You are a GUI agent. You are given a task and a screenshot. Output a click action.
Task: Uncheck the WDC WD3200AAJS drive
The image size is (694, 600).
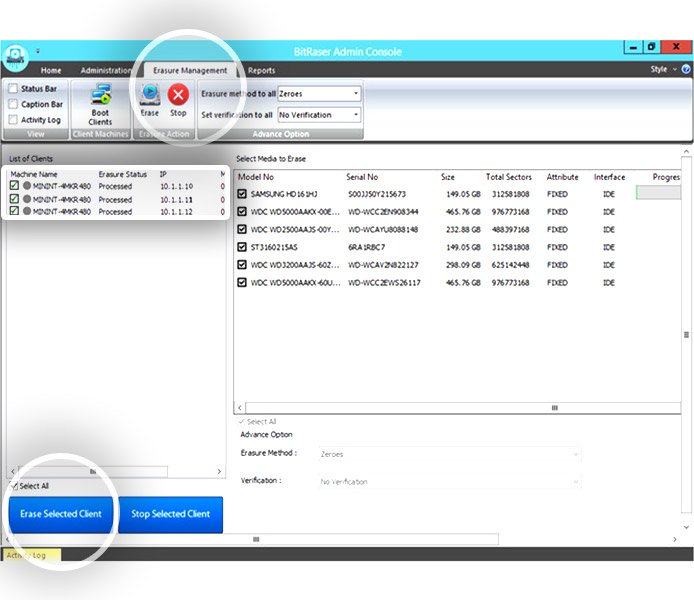pyautogui.click(x=242, y=265)
